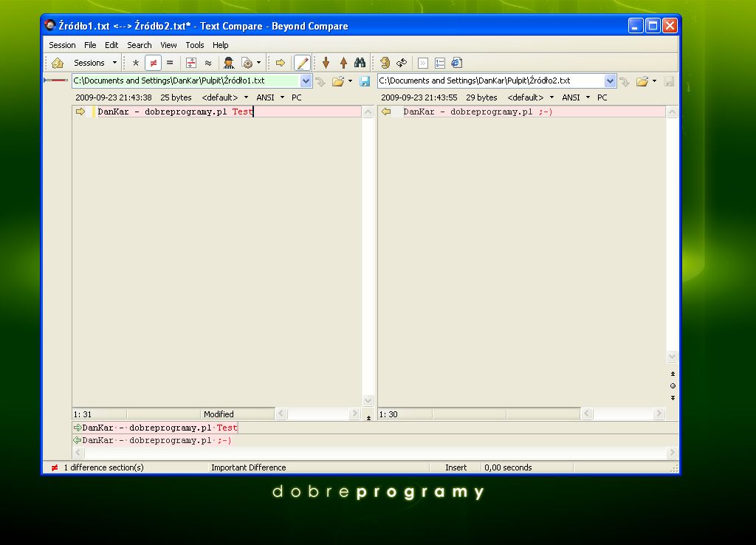Go to Previous Difference up arrow
The width and height of the screenshot is (756, 545).
click(x=343, y=63)
